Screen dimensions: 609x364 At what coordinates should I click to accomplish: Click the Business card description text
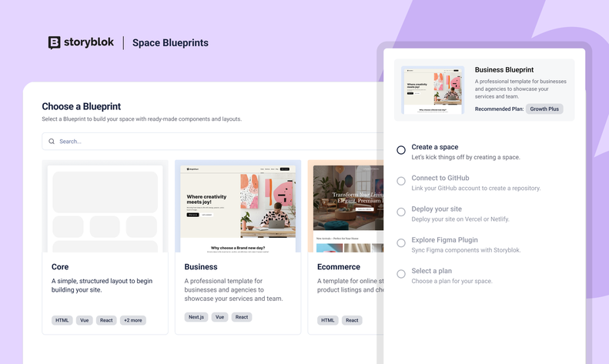[x=233, y=290]
